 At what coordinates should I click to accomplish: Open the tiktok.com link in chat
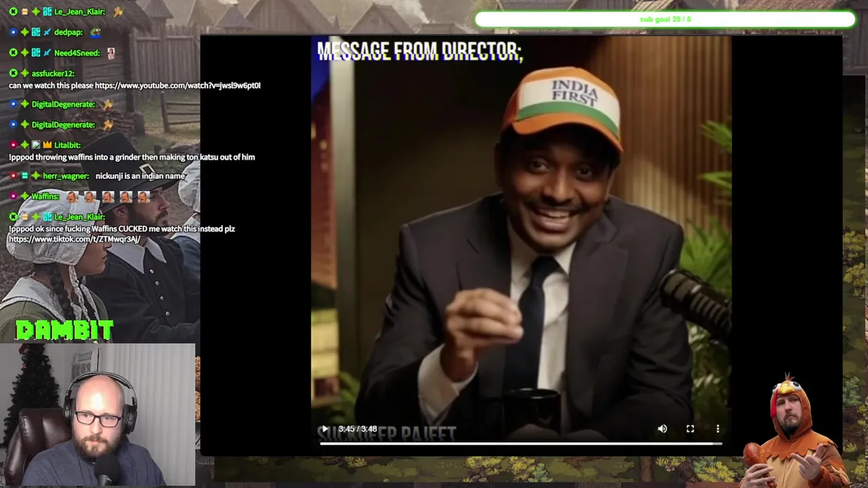(75, 239)
